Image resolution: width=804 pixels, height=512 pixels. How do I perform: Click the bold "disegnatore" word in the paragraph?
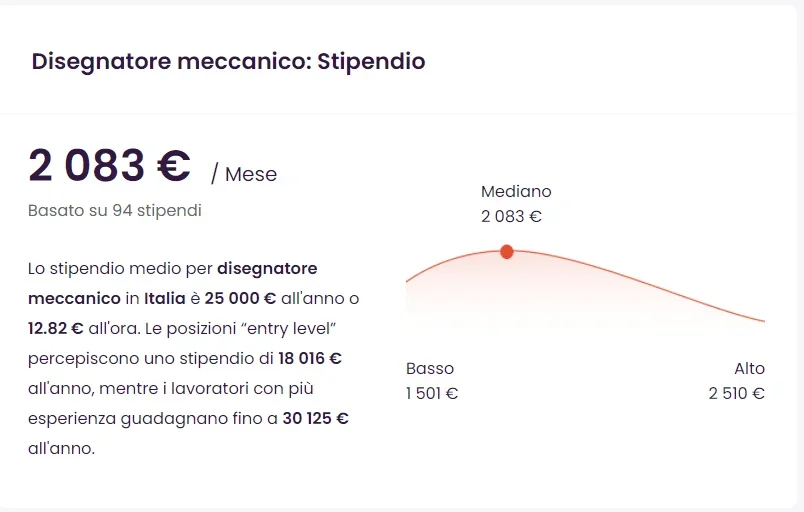click(267, 268)
